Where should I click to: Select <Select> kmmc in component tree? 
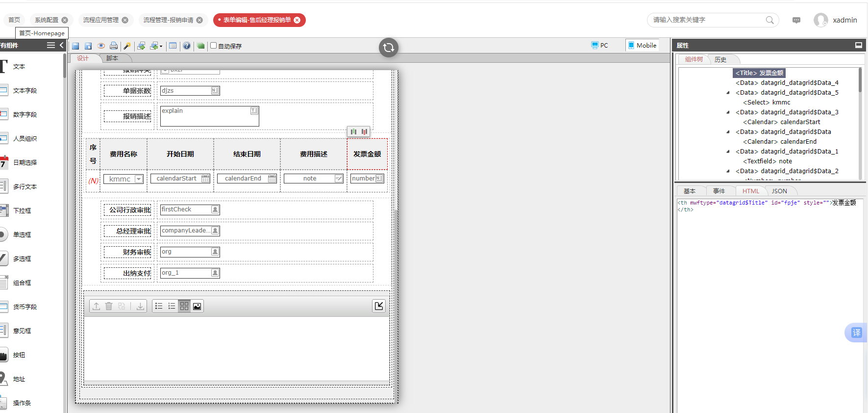click(767, 103)
